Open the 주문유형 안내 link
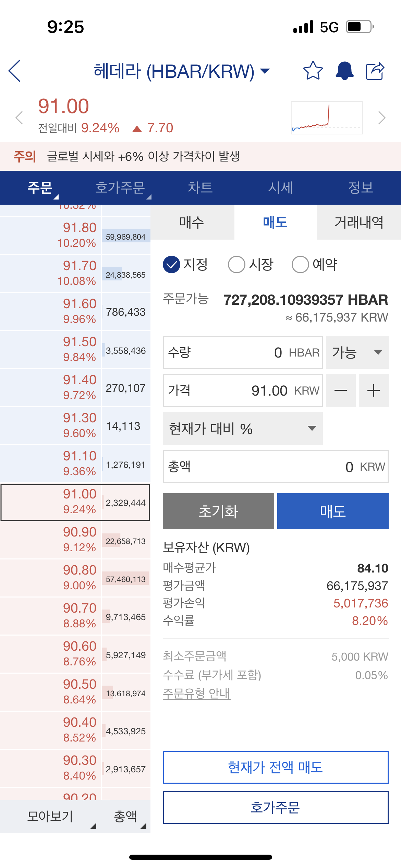 [196, 694]
